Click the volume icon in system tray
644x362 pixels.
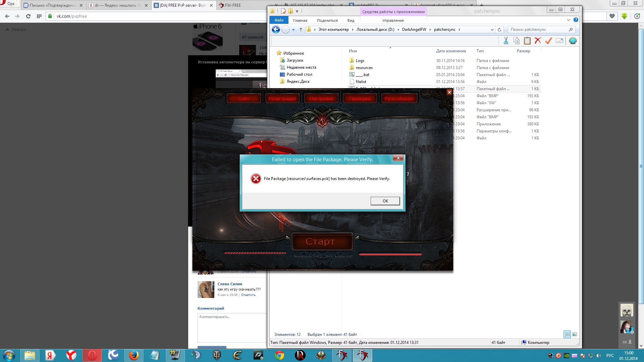[599, 356]
